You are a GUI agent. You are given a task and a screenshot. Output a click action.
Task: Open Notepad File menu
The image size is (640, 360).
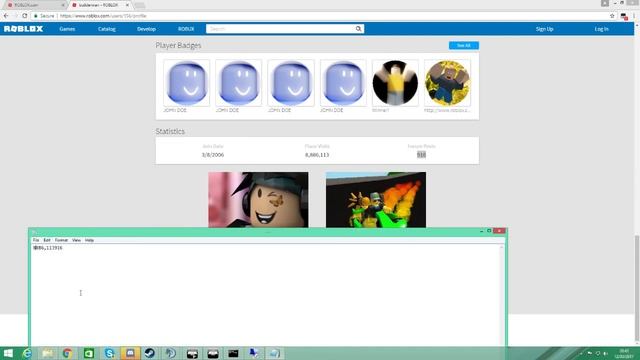coord(36,240)
